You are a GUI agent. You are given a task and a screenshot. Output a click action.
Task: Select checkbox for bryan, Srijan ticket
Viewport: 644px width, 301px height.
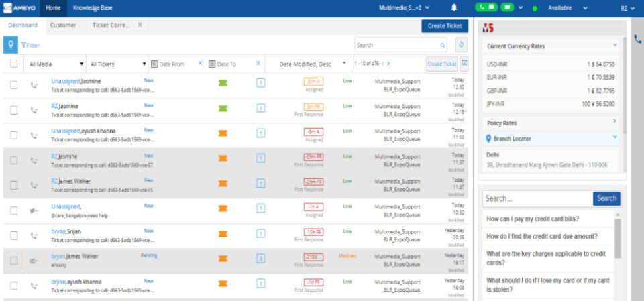[x=14, y=235]
